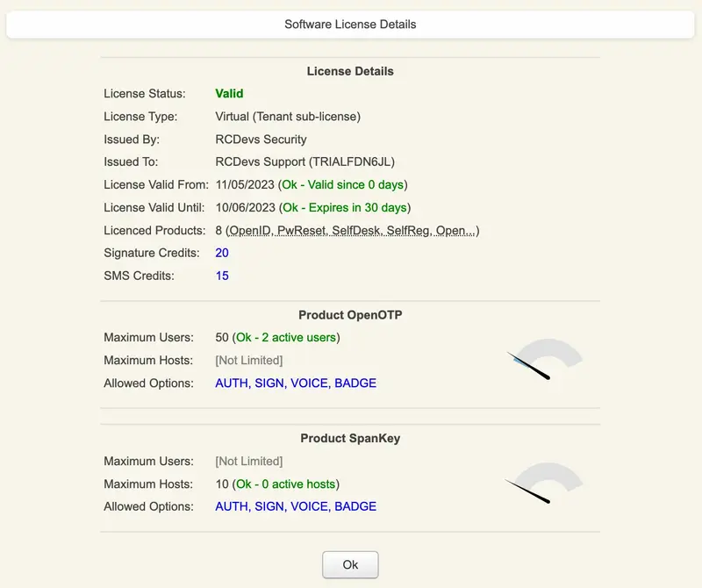Select the RCDevs Security issuer text
Viewport: 702px width, 588px height.
click(261, 140)
